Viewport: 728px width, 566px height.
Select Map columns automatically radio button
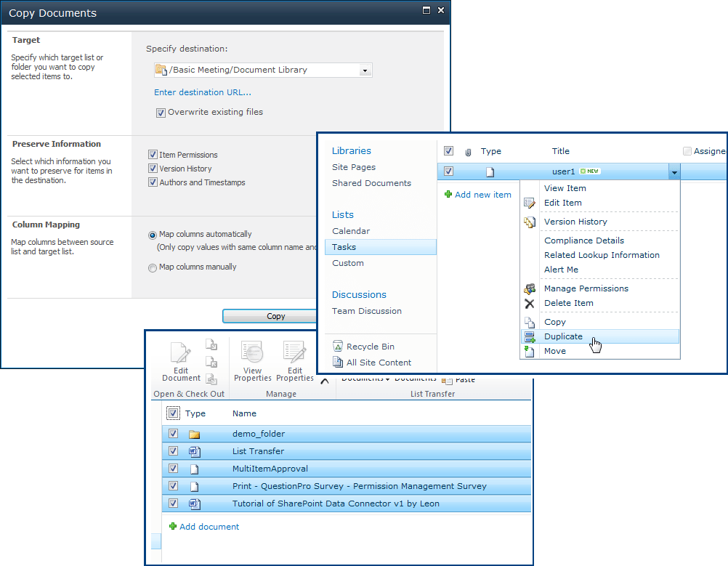click(x=153, y=235)
